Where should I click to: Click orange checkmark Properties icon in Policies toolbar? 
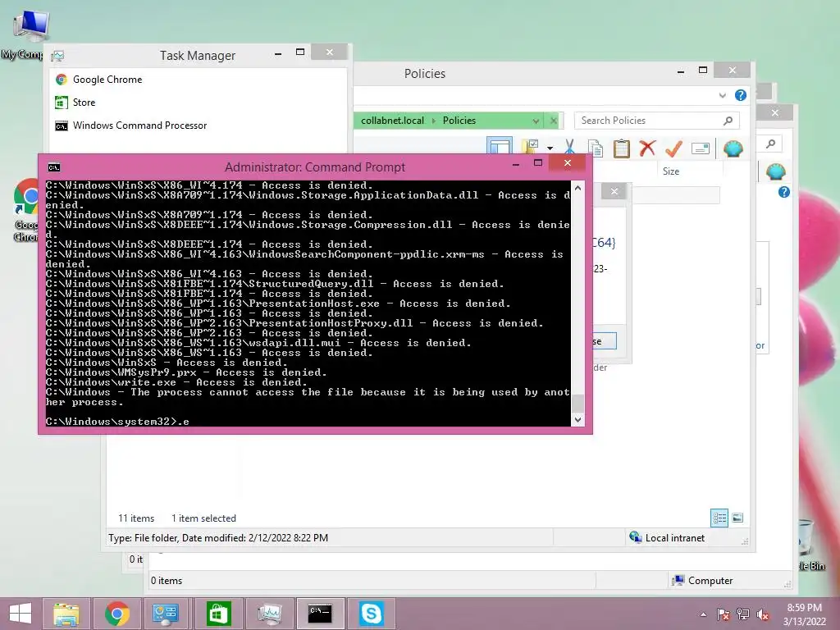[x=673, y=148]
